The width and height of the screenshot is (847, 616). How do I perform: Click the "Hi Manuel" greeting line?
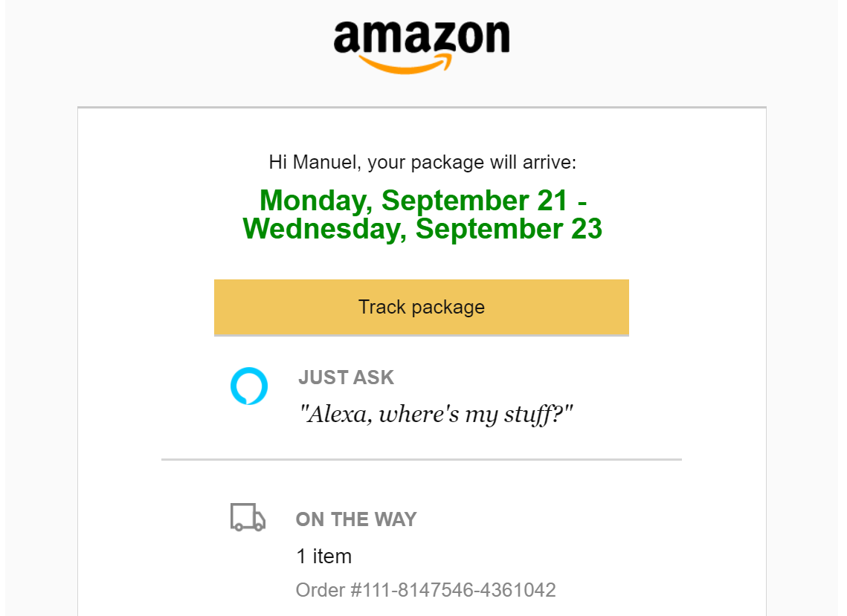(422, 162)
